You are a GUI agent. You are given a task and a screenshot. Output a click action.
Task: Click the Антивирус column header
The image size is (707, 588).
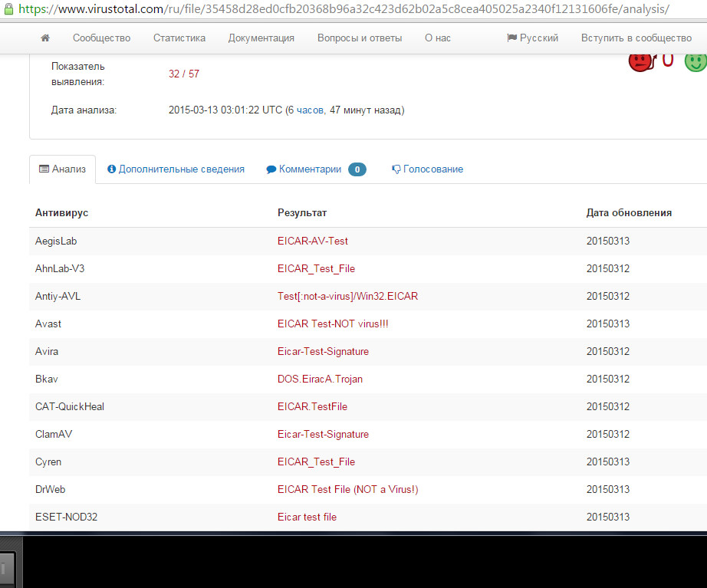point(62,213)
